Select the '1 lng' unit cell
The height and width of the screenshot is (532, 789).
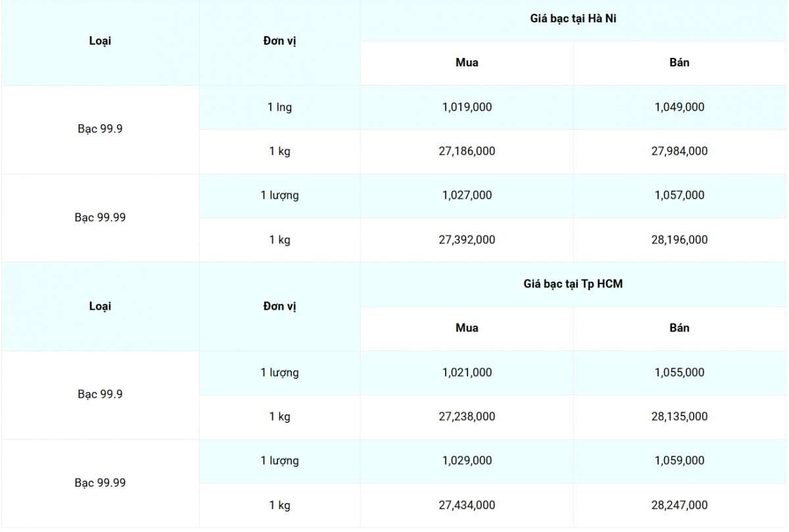point(279,107)
